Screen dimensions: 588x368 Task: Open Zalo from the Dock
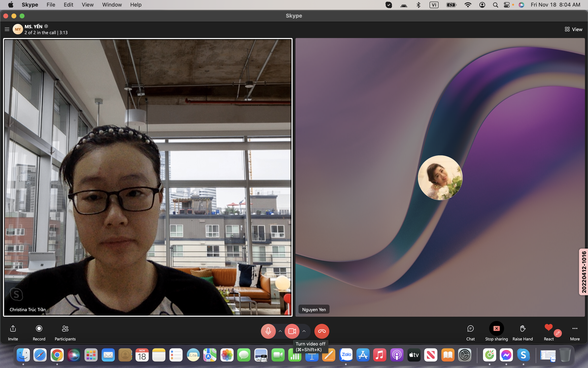click(x=346, y=355)
